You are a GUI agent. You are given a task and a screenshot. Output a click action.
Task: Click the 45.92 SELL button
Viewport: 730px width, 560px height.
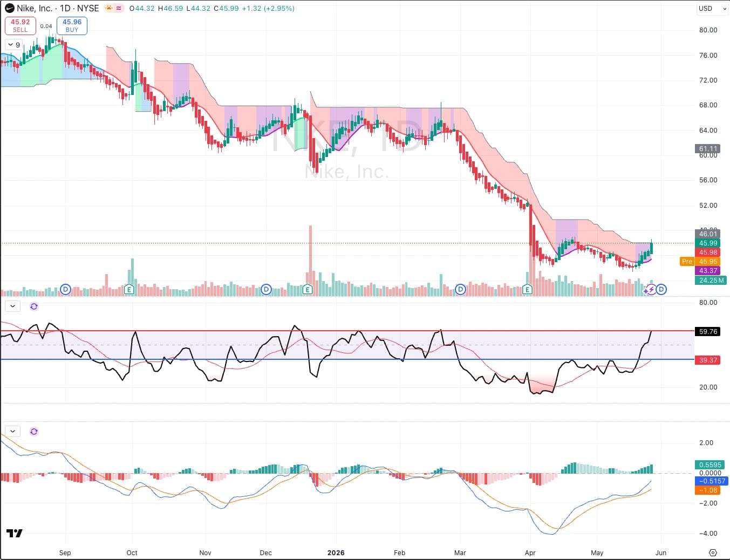21,25
